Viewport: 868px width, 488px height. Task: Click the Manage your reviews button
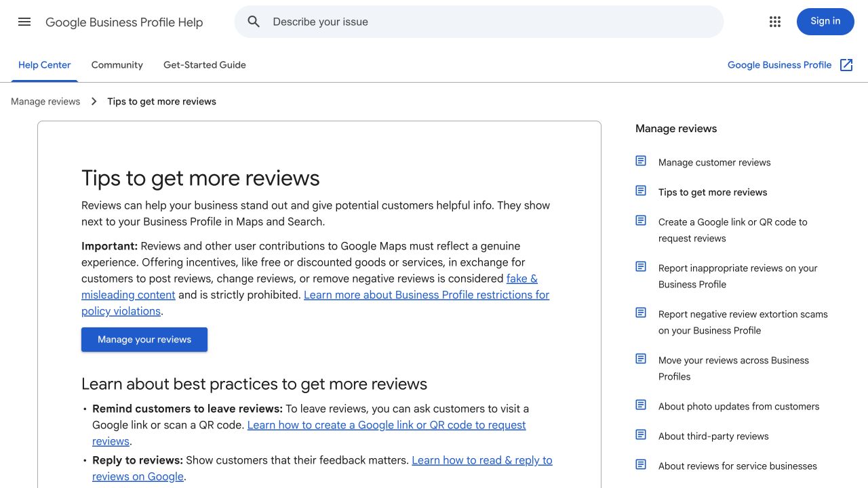tap(144, 340)
